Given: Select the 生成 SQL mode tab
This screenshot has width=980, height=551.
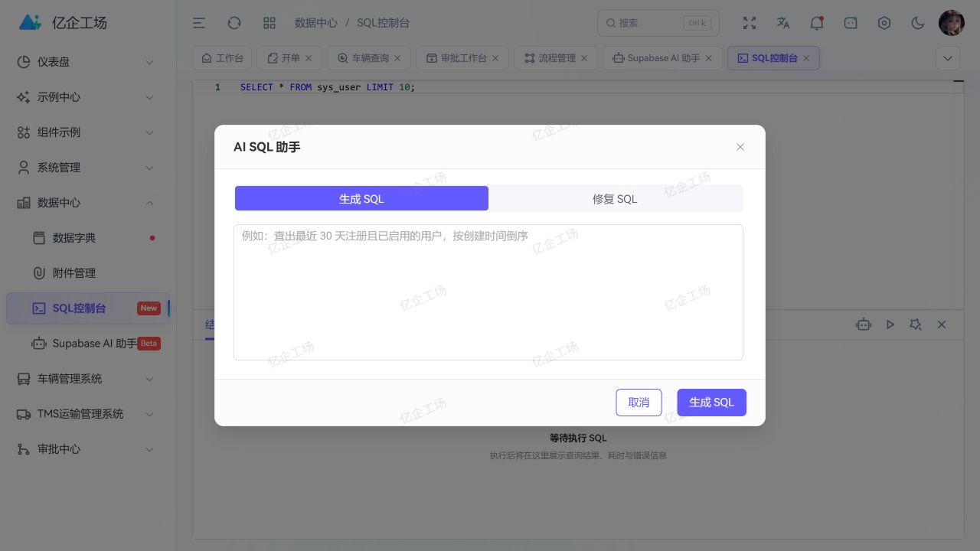Looking at the screenshot, I should [x=361, y=198].
